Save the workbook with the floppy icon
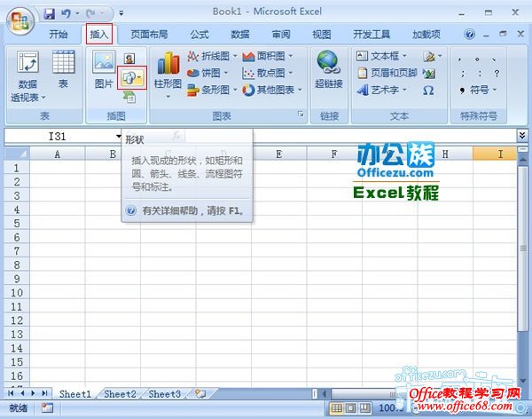Screen dimensions: 532x419 (x=50, y=14)
